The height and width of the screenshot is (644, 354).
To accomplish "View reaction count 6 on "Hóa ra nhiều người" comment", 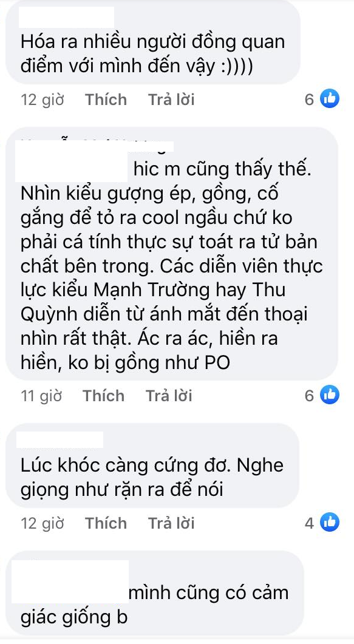I will coord(309,99).
